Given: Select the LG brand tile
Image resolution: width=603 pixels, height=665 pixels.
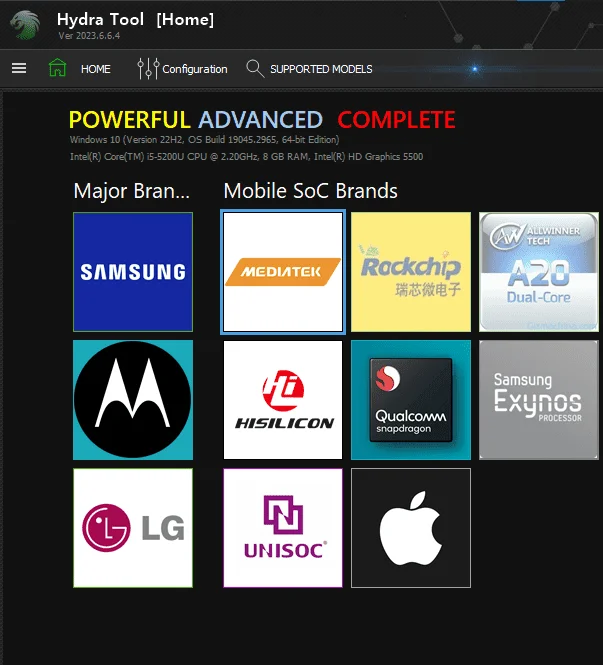Looking at the screenshot, I should pos(133,528).
